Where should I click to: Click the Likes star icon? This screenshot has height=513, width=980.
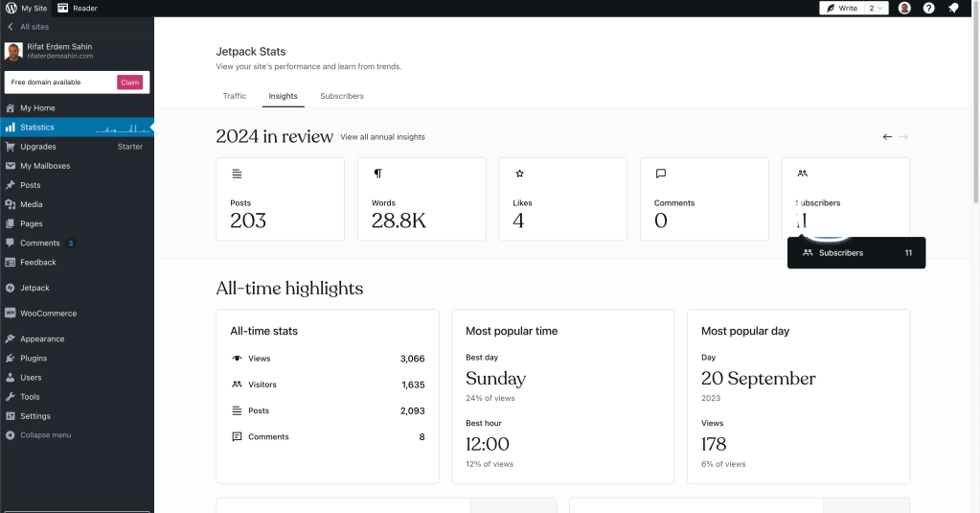point(519,174)
